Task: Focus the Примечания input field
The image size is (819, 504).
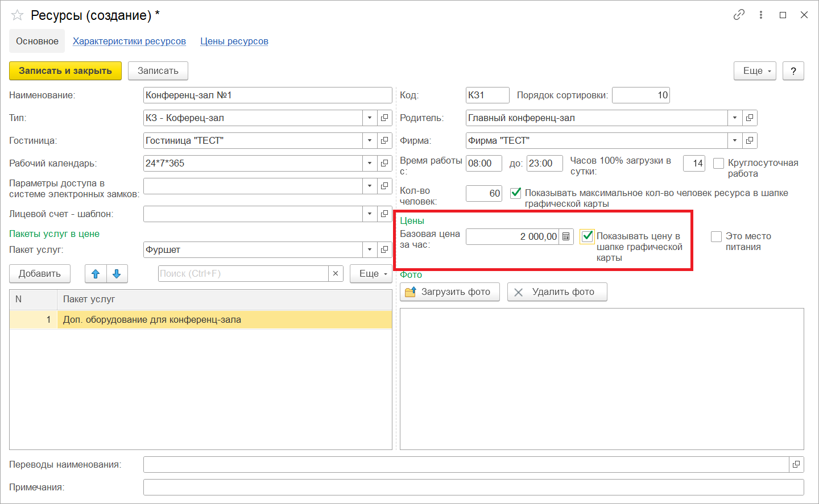Action: pyautogui.click(x=474, y=487)
